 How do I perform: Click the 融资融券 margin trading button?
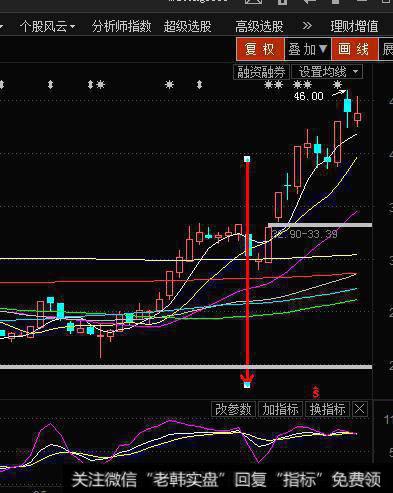pyautogui.click(x=261, y=72)
